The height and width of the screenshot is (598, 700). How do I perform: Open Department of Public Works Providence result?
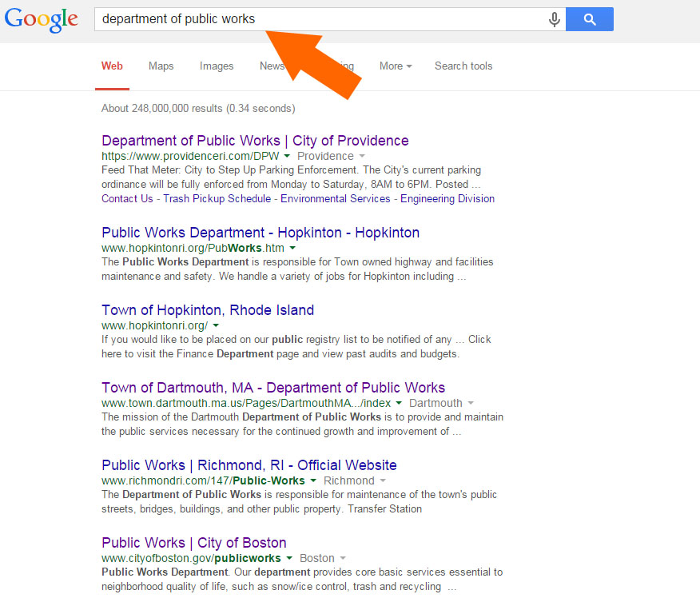[x=255, y=141]
